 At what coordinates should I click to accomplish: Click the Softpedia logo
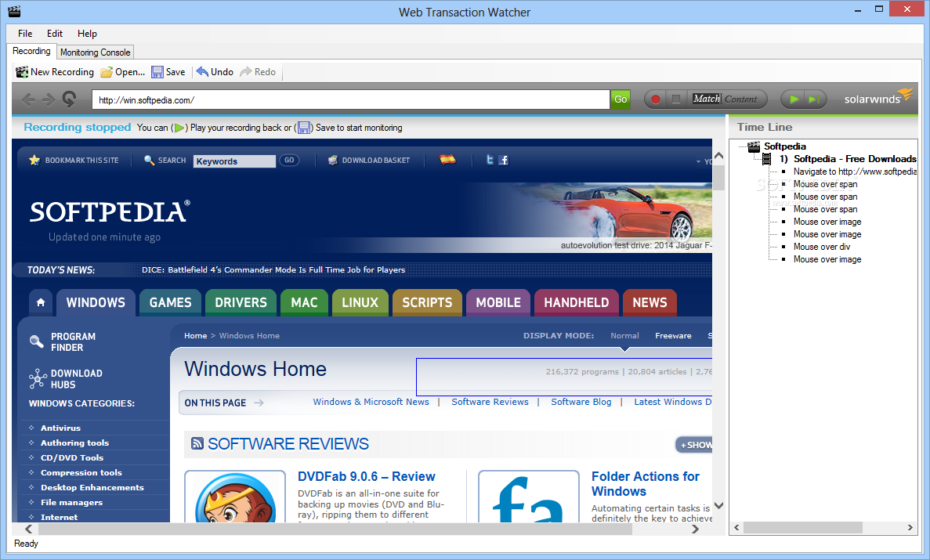click(110, 211)
